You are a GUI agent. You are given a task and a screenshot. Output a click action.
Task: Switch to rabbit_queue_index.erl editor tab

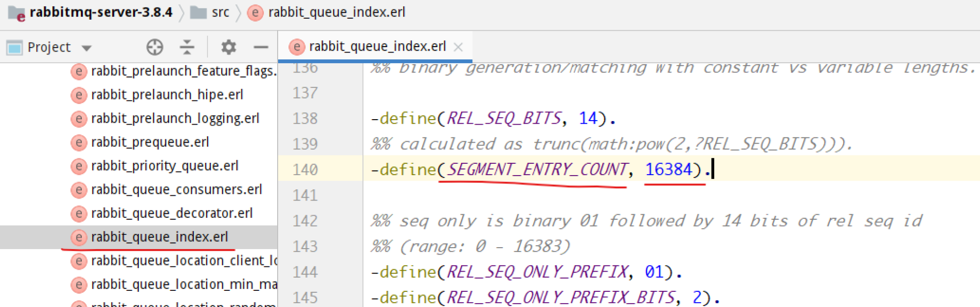click(x=377, y=47)
